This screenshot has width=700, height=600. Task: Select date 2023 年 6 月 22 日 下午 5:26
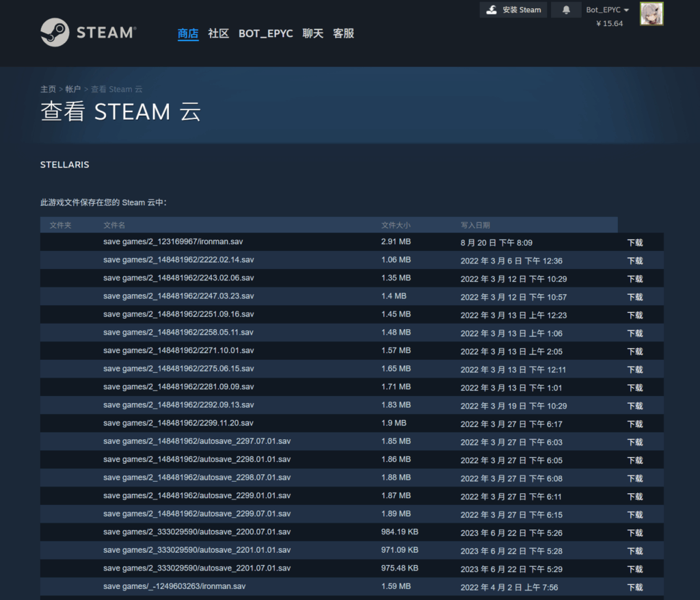click(x=511, y=533)
